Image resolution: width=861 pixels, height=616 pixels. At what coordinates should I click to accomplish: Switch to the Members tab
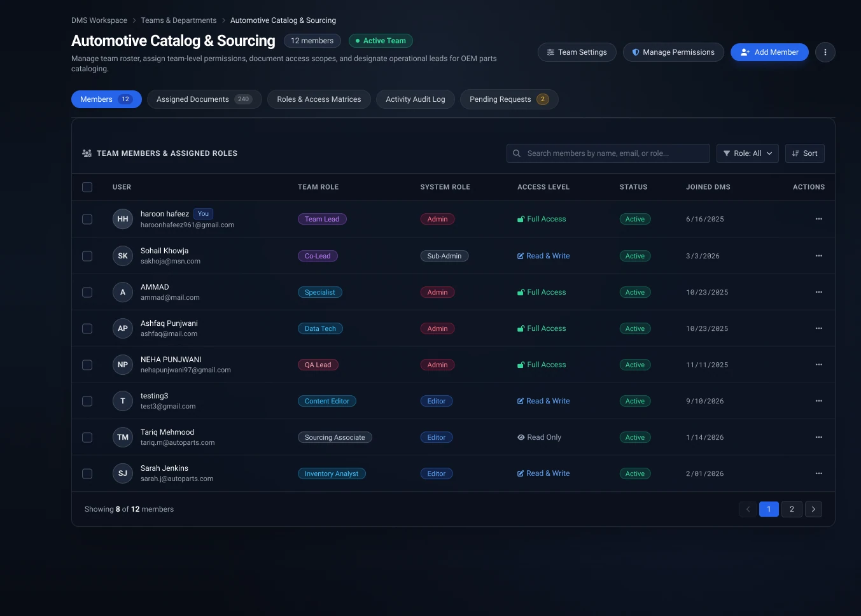106,99
